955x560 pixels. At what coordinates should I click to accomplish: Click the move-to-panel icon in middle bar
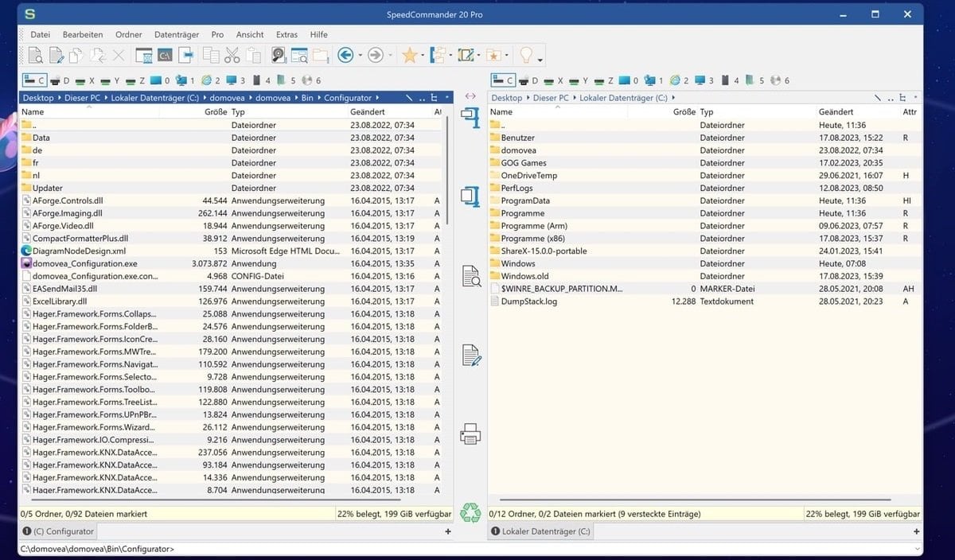471,196
